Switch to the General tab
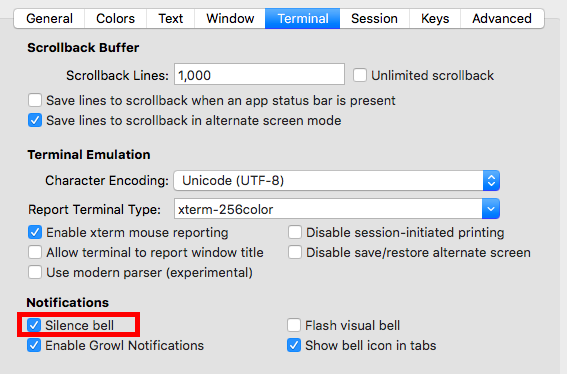Viewport: 567px width, 374px height. [x=49, y=18]
